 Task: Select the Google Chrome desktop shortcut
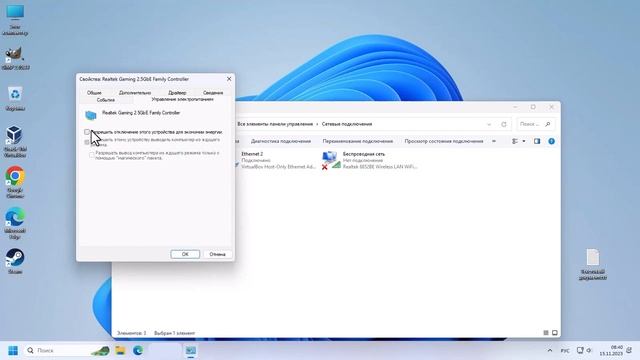tap(15, 182)
